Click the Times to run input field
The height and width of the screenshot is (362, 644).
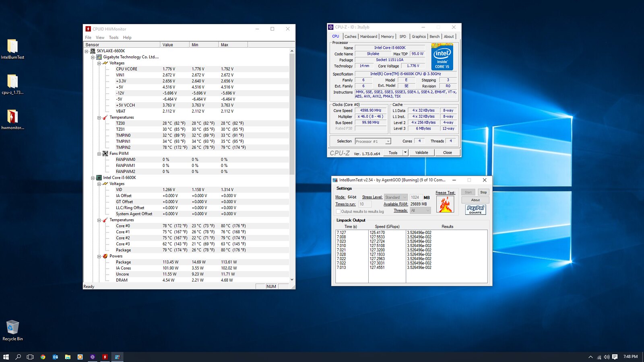tap(365, 204)
